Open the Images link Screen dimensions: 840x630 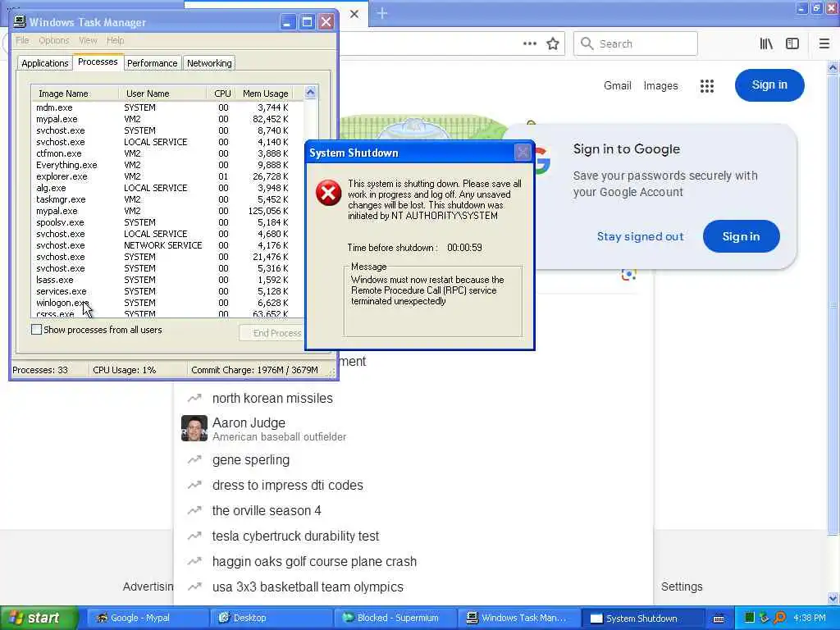click(x=660, y=85)
